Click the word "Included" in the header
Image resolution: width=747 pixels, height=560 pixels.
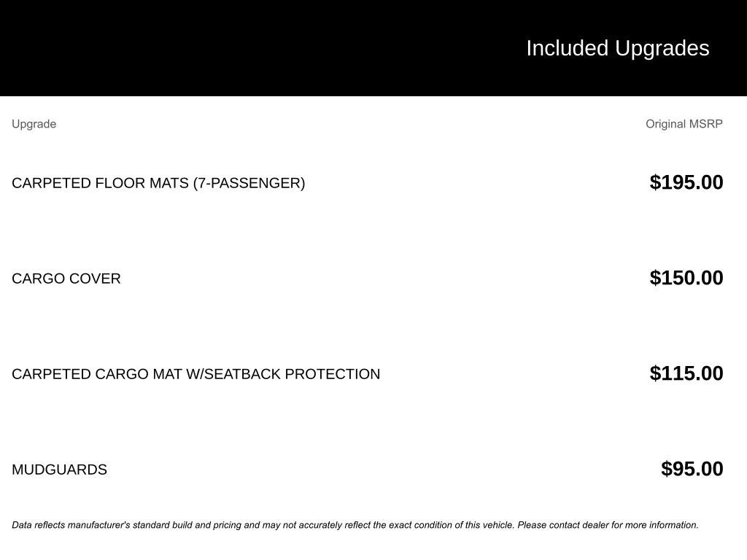tap(567, 48)
